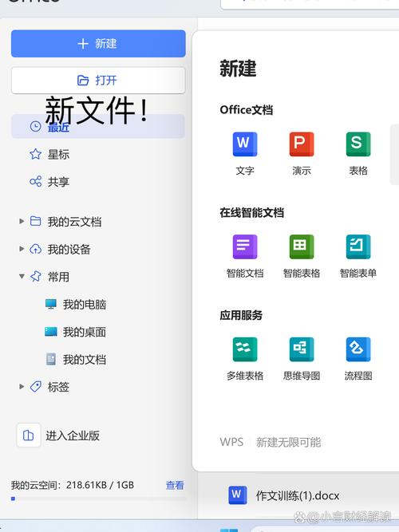399x532 pixels.
Task: Select the 常用 pinned section label
Action: [58, 277]
